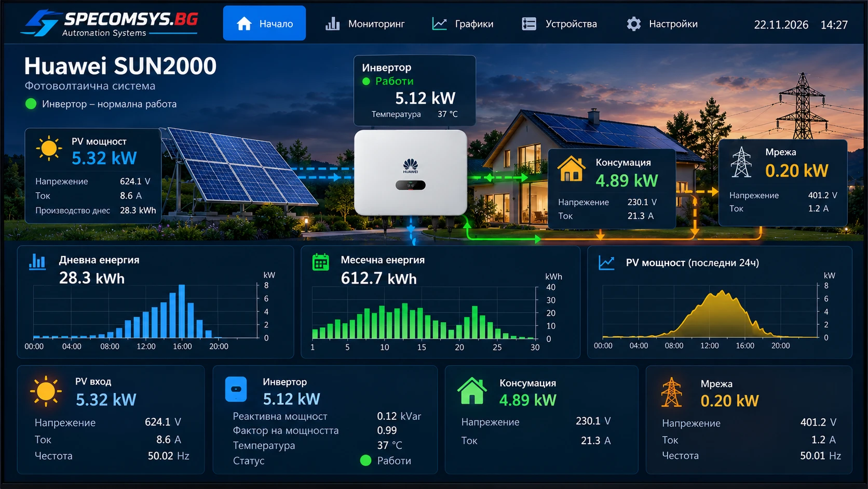The width and height of the screenshot is (868, 489).
Task: Click the blue inverter icon in bottom Инвертор panel
Action: [x=236, y=389]
